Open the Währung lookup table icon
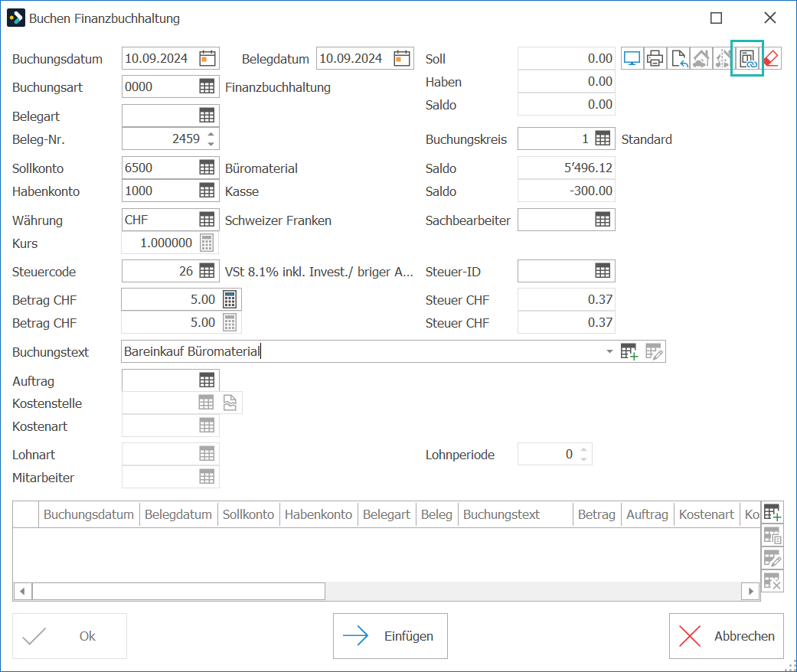 pyautogui.click(x=207, y=220)
